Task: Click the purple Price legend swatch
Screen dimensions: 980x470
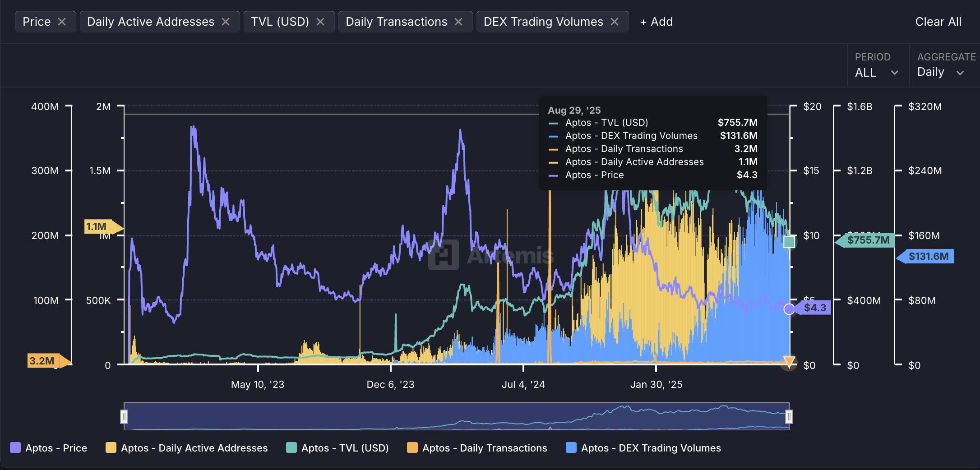Action: [x=15, y=448]
